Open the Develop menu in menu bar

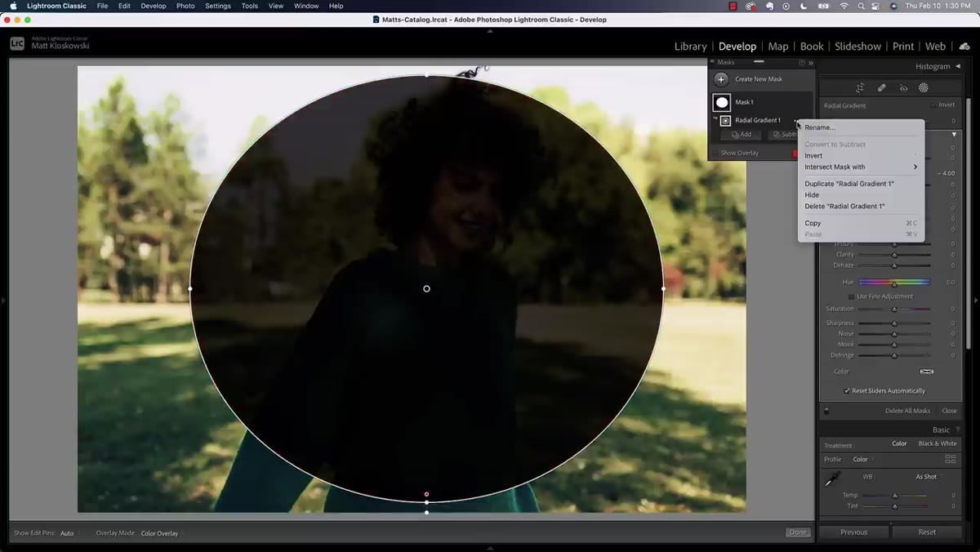coord(153,6)
